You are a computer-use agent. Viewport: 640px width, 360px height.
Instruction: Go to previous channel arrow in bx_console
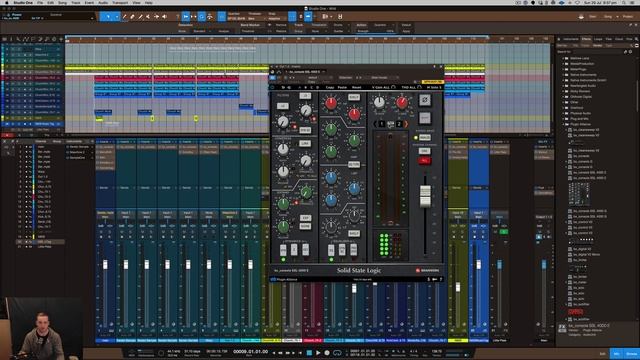point(375,124)
